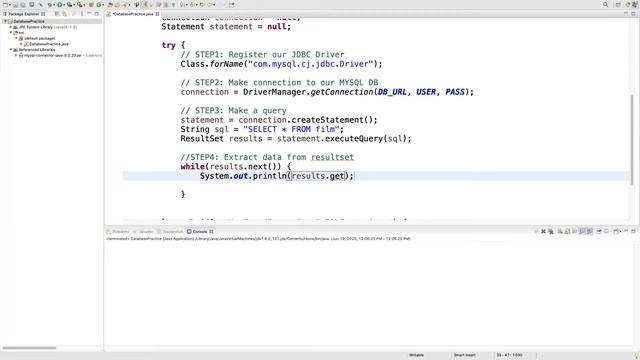This screenshot has height=360, width=640.
Task: Click the Open Console icon
Action: [616, 231]
